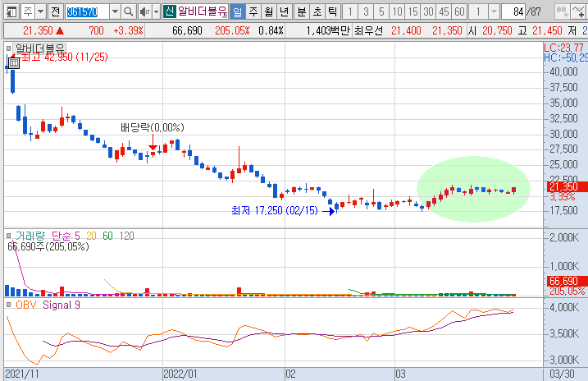
Task: Click the green 신 badge icon
Action: [x=169, y=11]
